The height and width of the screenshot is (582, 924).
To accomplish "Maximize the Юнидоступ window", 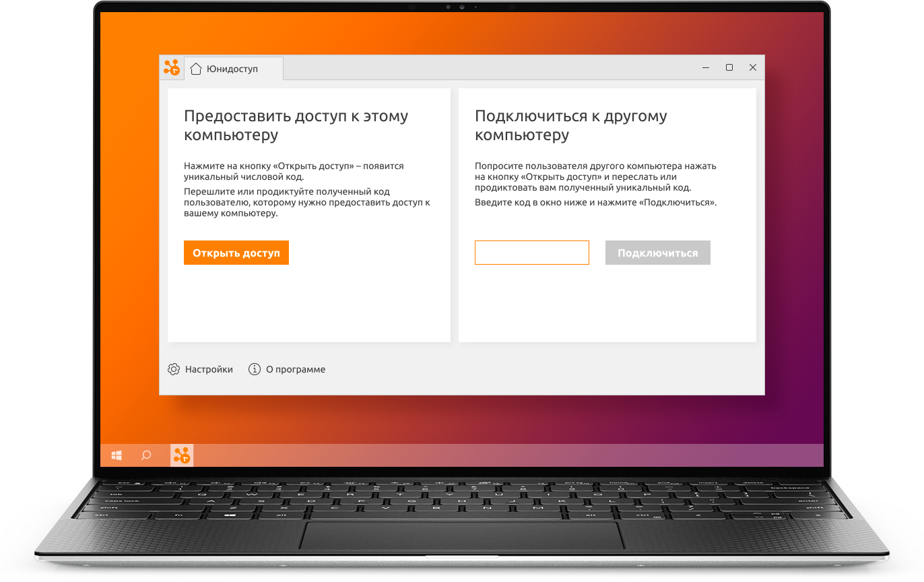I will tap(729, 67).
